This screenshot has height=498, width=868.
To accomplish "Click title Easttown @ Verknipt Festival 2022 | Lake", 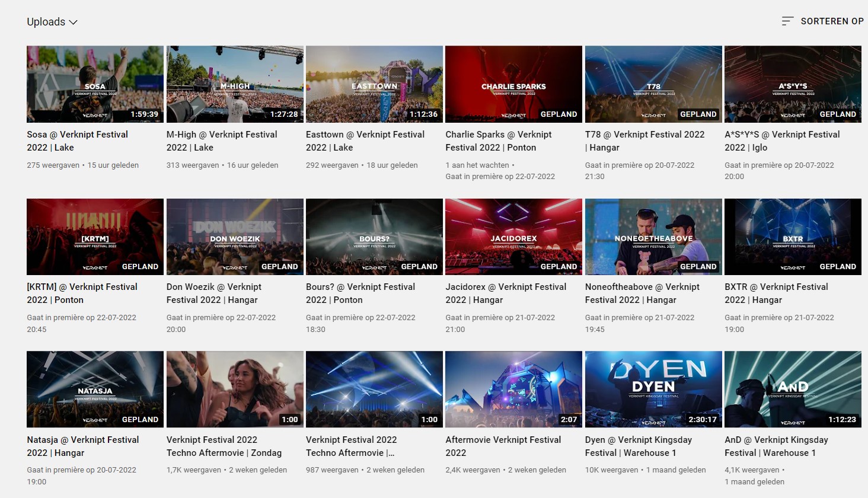I will tap(365, 141).
